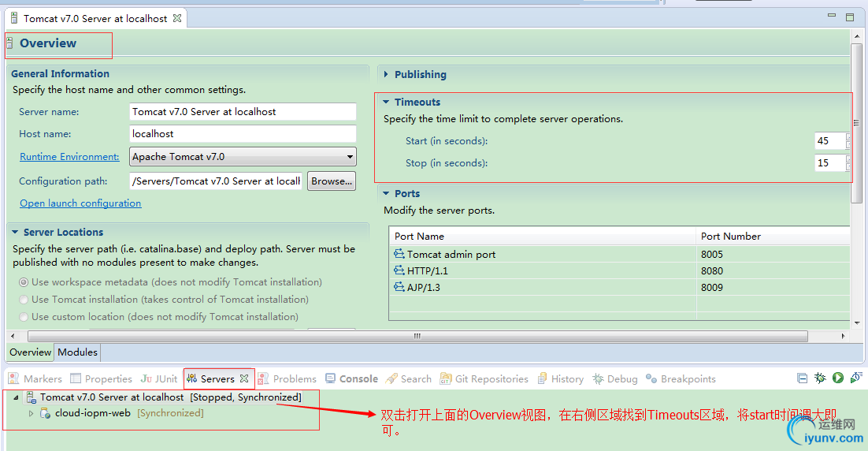Viewport: 868px width, 451px height.
Task: Open the Runtime Environment link
Action: tap(70, 157)
